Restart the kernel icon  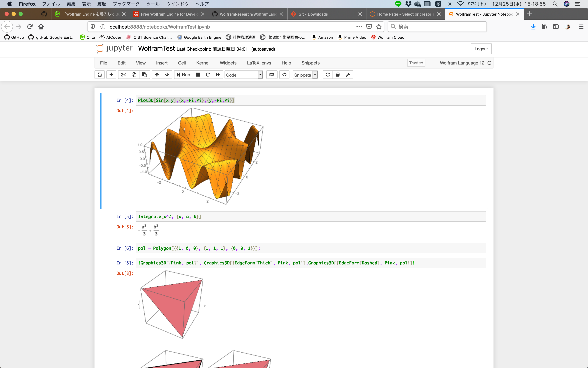coord(208,75)
